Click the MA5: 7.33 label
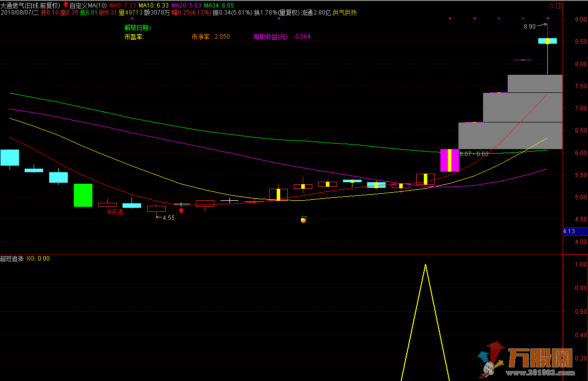The height and width of the screenshot is (381, 588). tap(123, 5)
